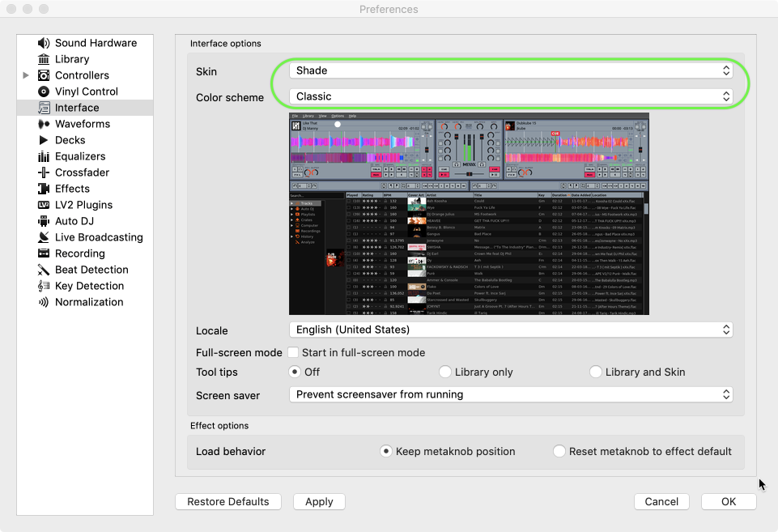Screen dimensions: 778x532
Task: Go to Key Detection preferences
Action: tap(89, 286)
